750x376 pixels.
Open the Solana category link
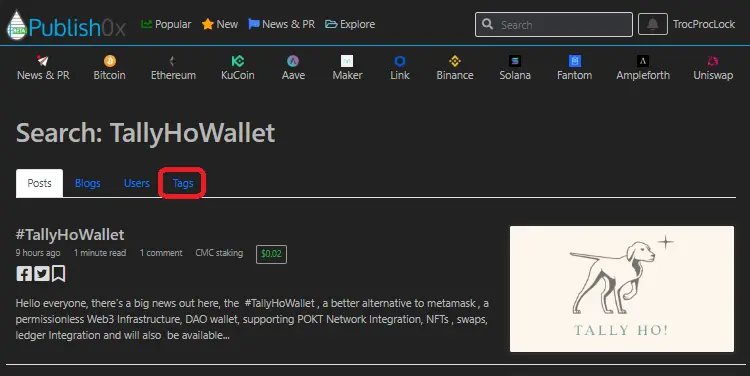pyautogui.click(x=515, y=75)
